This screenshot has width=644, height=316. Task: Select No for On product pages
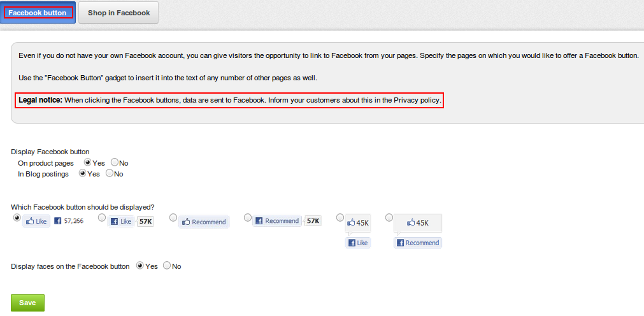point(115,162)
